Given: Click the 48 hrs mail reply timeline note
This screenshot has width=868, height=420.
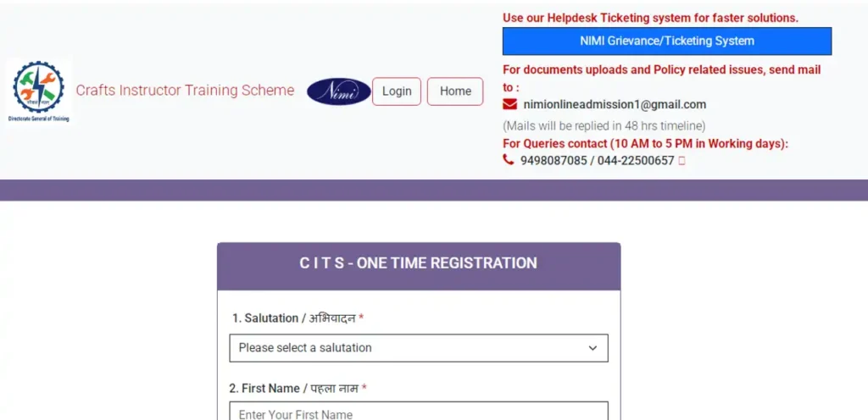Looking at the screenshot, I should tap(604, 125).
